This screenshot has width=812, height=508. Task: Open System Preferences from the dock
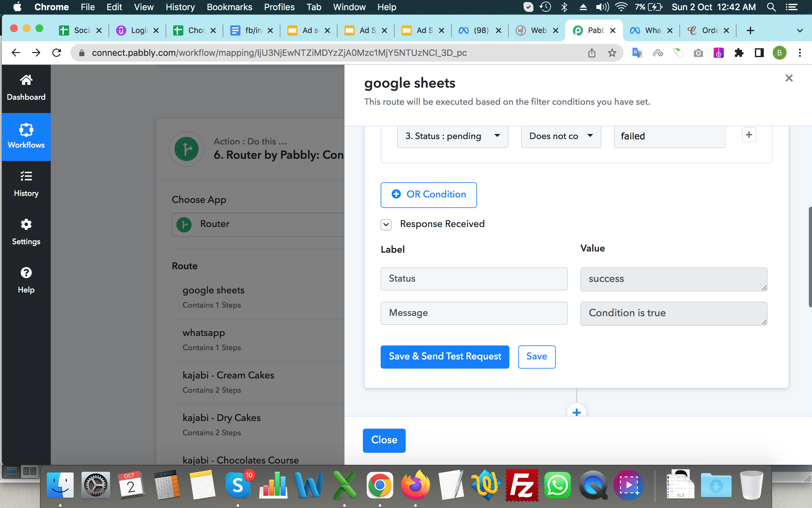coord(95,485)
